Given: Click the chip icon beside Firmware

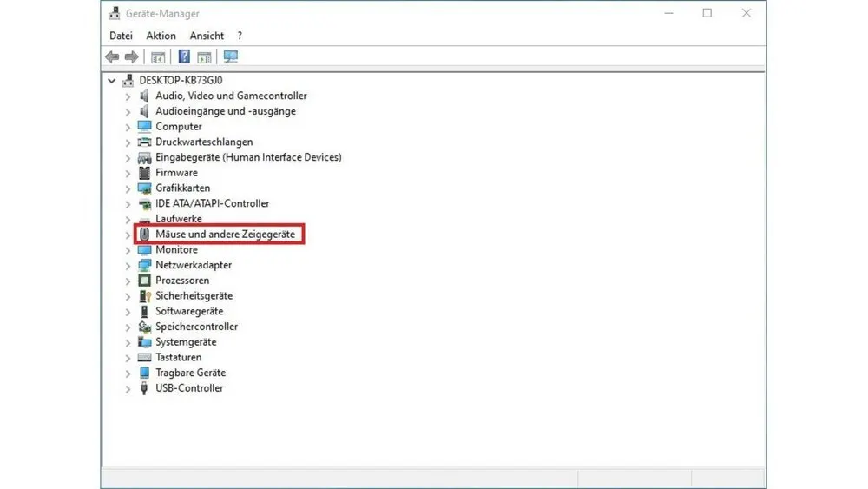Looking at the screenshot, I should pyautogui.click(x=144, y=173).
